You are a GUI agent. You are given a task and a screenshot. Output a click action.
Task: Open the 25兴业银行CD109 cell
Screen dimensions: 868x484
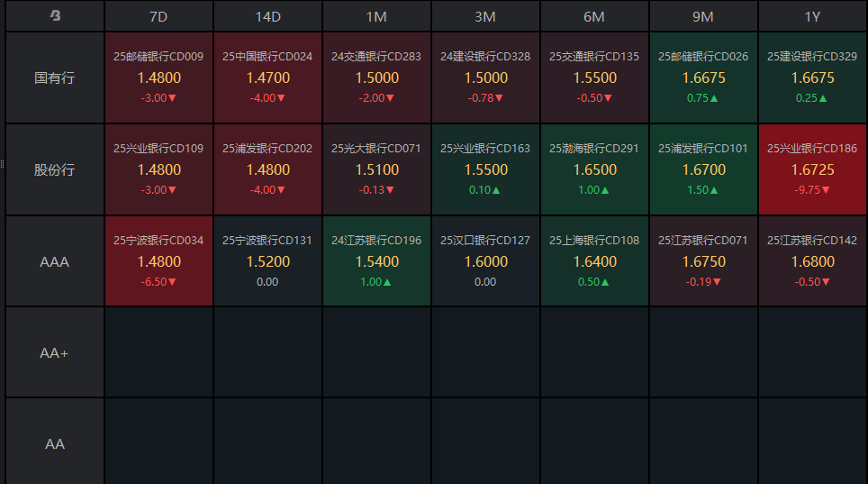[158, 169]
